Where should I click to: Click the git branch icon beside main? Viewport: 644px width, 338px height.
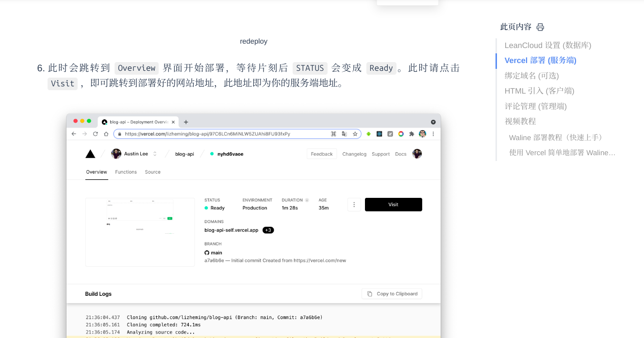click(x=207, y=252)
